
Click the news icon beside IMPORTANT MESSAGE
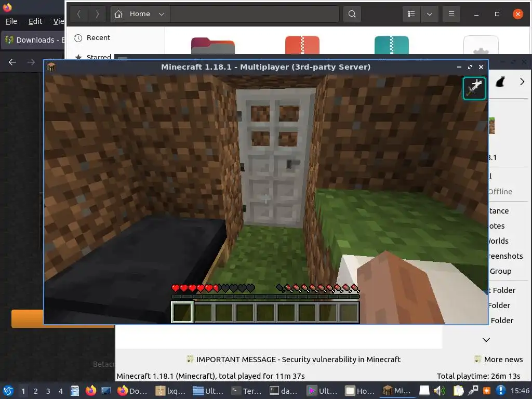190,359
